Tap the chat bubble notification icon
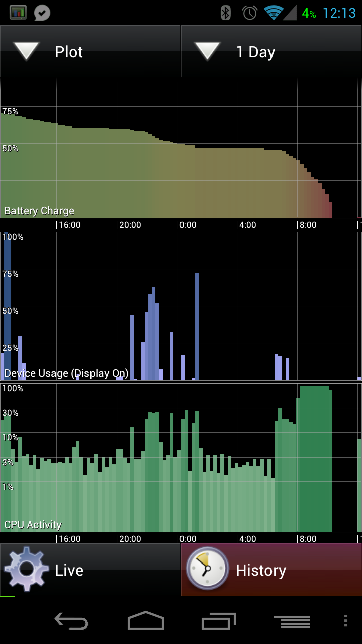This screenshot has height=644, width=362. [42, 13]
